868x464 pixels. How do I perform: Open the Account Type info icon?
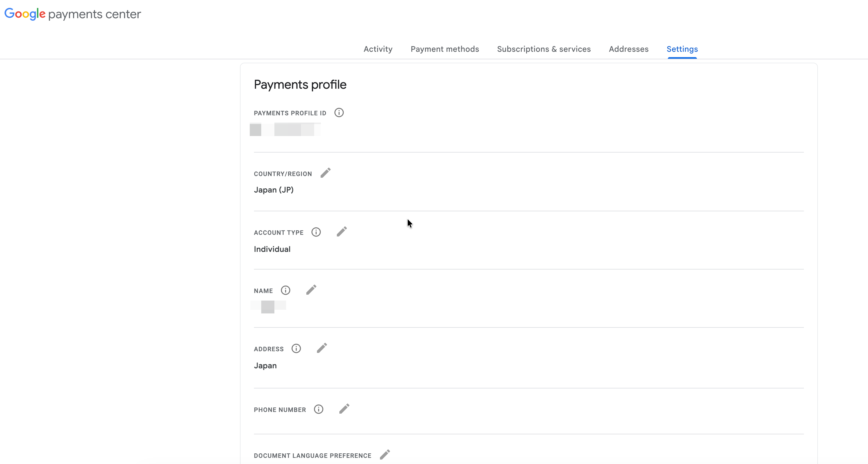[x=316, y=232]
